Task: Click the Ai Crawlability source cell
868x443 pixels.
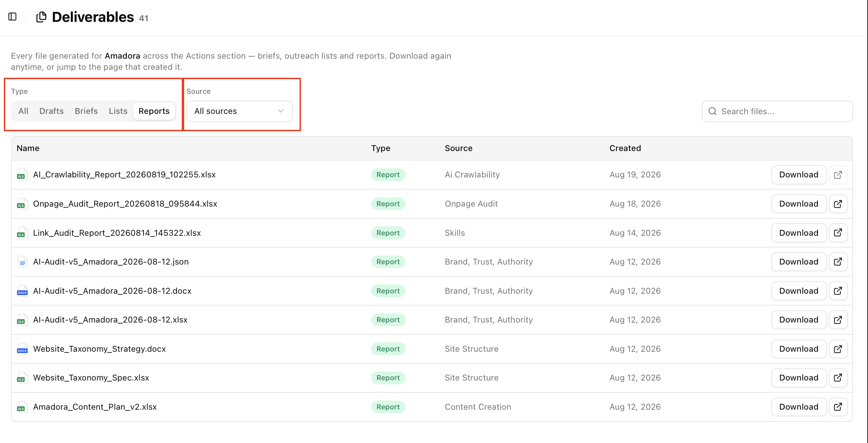Action: tap(472, 175)
